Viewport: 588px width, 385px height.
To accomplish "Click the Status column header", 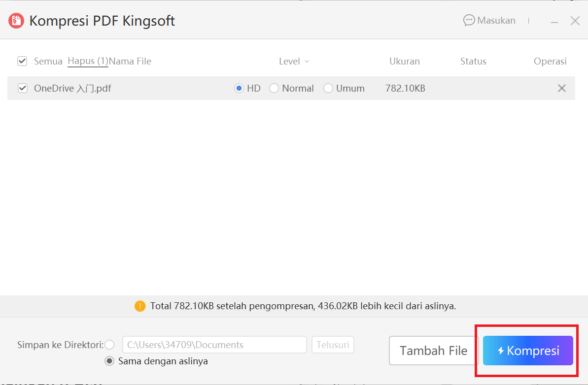I will [x=473, y=61].
